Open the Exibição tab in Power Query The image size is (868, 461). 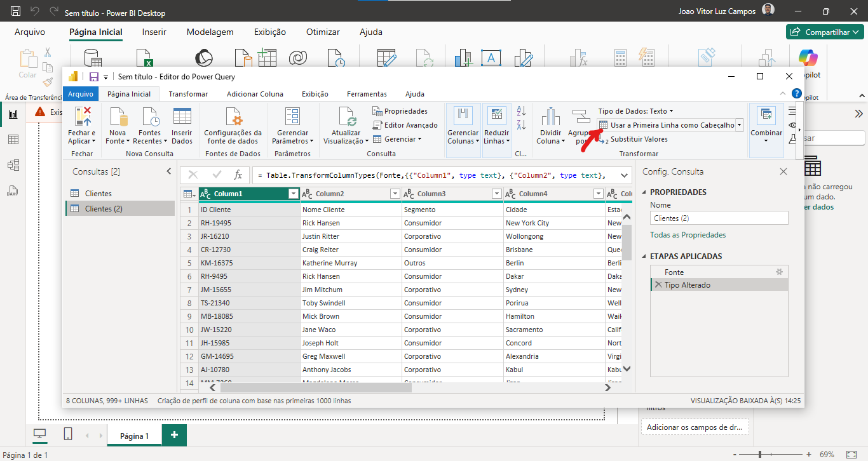pyautogui.click(x=315, y=94)
